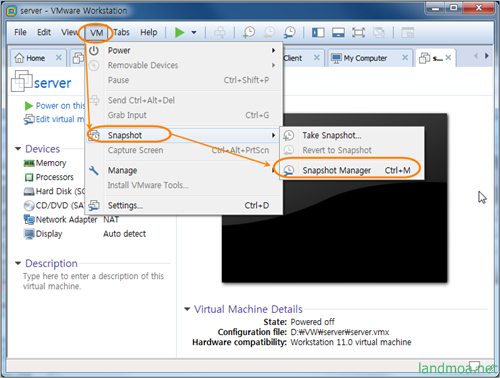Select the Hard Disk device row
500x378 pixels.
(54, 191)
